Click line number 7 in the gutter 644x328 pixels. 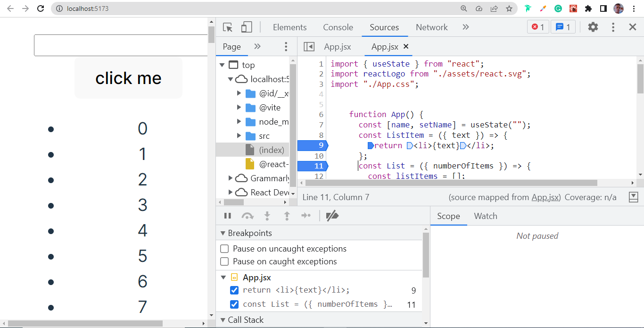[321, 125]
